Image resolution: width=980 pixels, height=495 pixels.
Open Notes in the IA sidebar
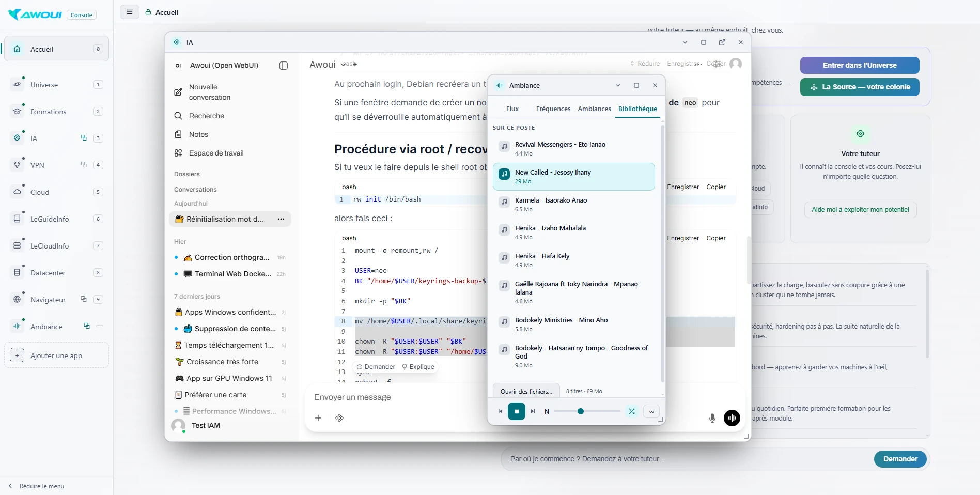coord(230,134)
